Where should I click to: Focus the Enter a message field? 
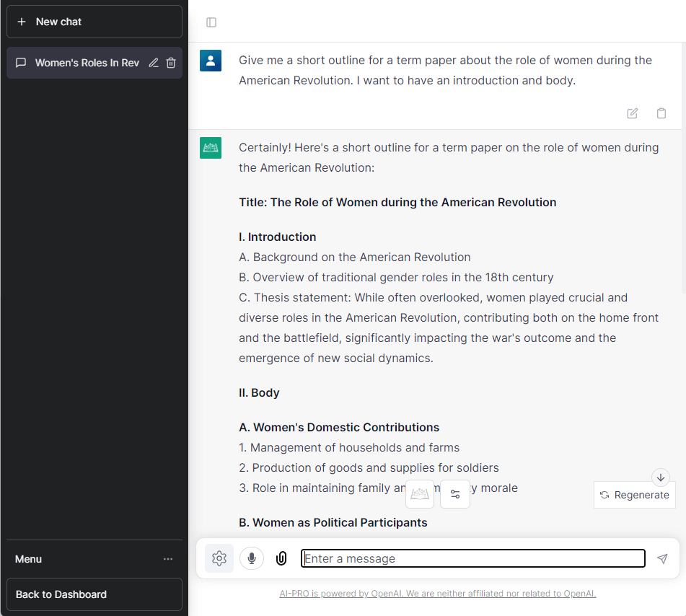(x=472, y=558)
